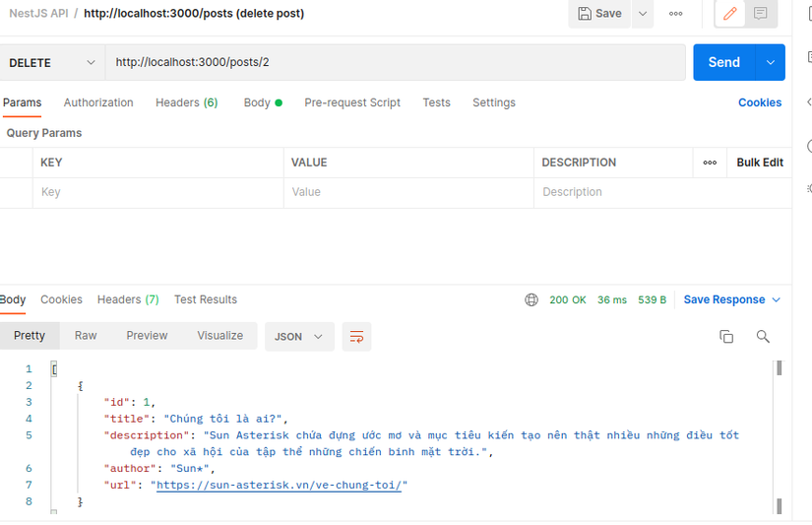
Task: Search the response with magnifier icon
Action: (763, 337)
